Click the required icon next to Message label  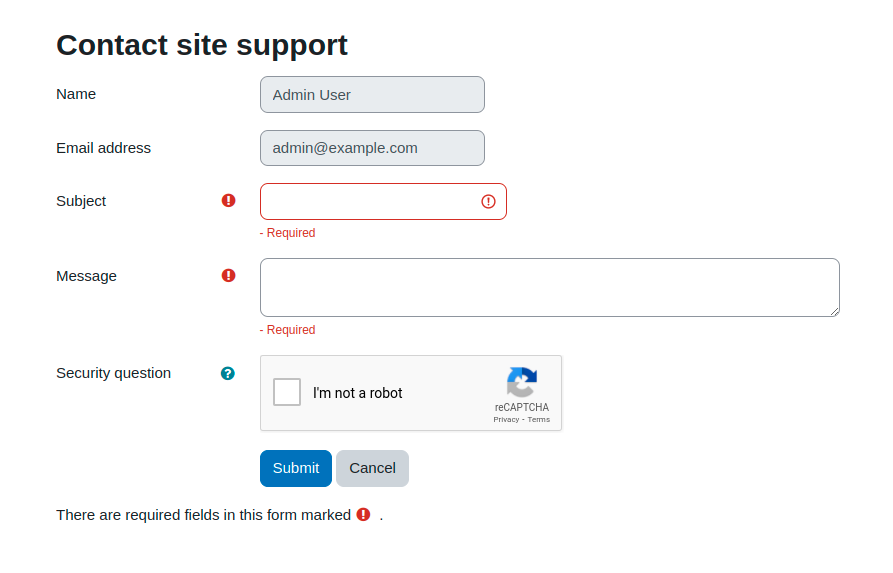click(x=228, y=276)
